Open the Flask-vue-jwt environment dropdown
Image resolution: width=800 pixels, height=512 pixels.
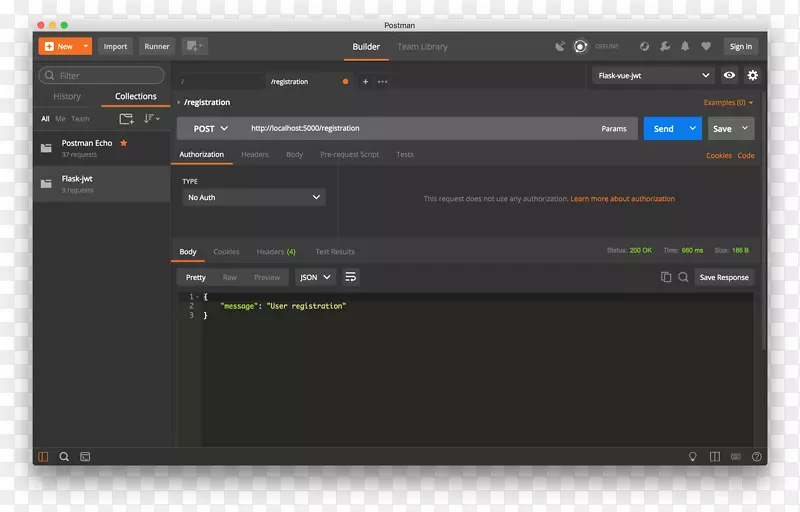tap(653, 75)
